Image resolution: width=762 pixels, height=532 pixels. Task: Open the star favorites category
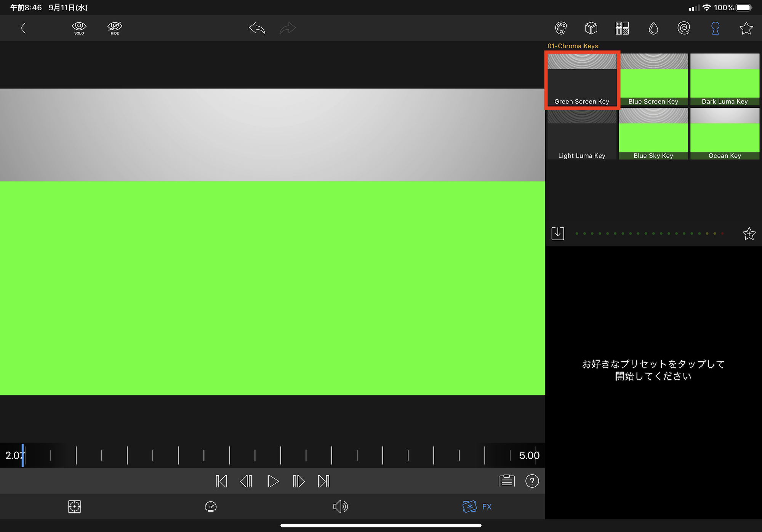pos(746,28)
